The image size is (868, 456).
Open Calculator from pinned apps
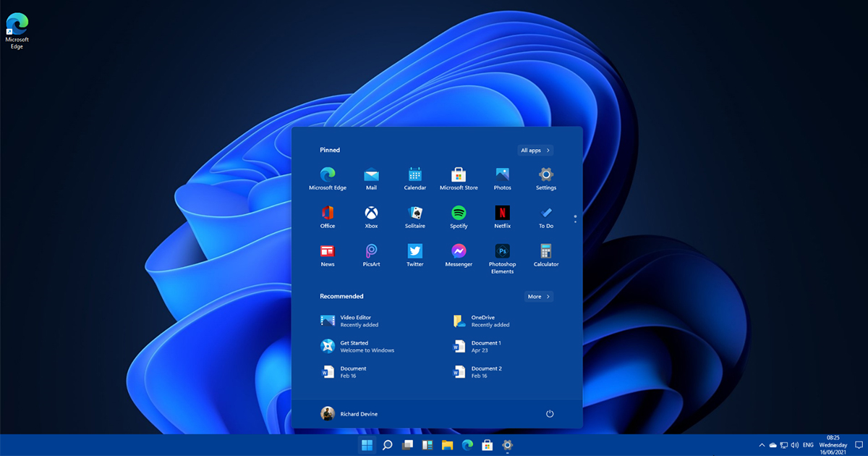(x=546, y=252)
